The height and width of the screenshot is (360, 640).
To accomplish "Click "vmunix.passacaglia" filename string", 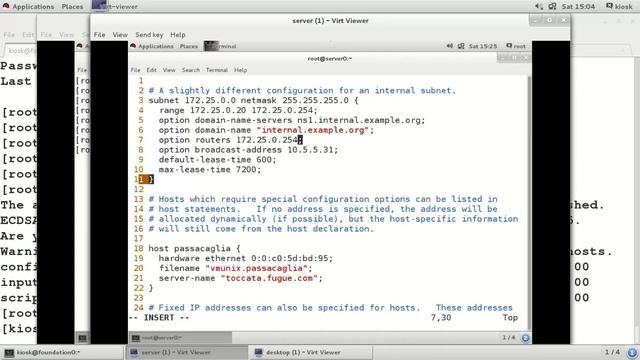I will (x=256, y=268).
